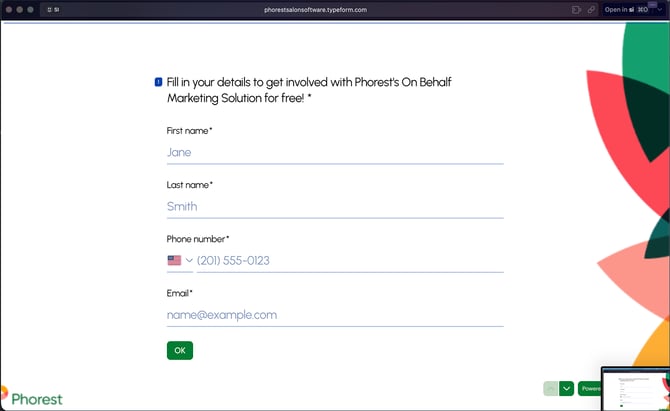The image size is (670, 411).
Task: Click the US flag icon
Action: 174,260
